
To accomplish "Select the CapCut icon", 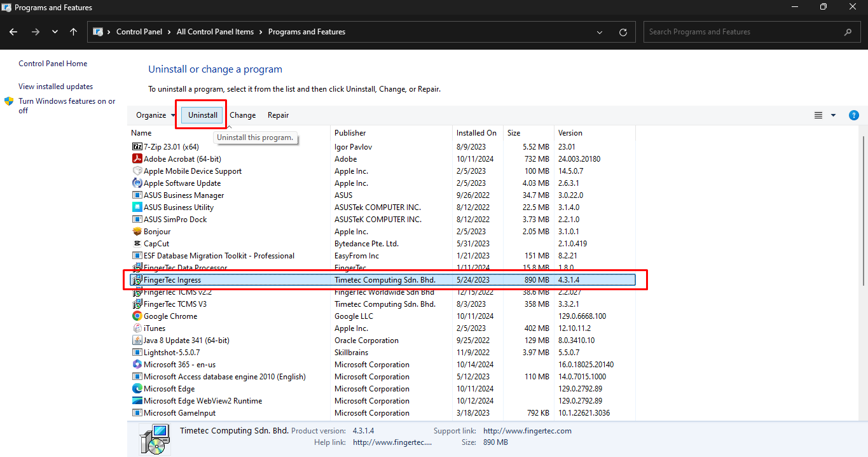I will coord(137,244).
